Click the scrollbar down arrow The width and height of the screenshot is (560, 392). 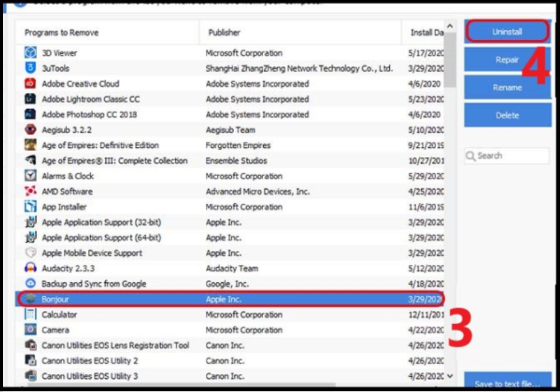click(x=450, y=376)
